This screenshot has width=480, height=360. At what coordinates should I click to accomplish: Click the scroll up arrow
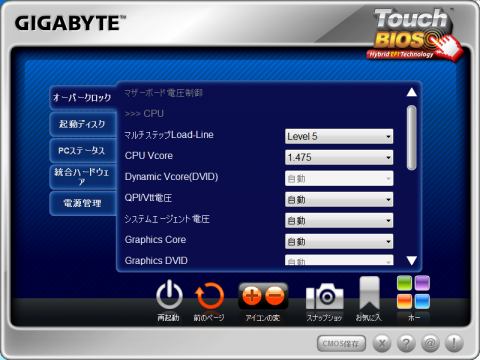pyautogui.click(x=412, y=92)
